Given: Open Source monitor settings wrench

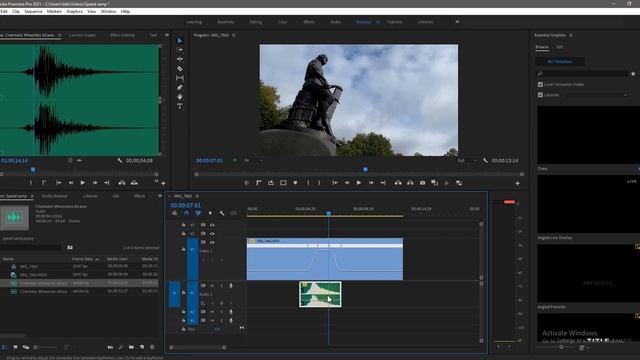Looking at the screenshot, I should 120,161.
